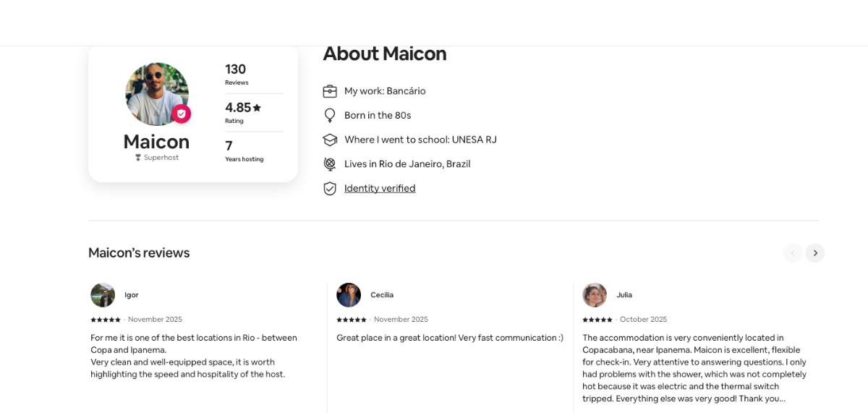The width and height of the screenshot is (868, 413).
Task: Open Igor's reviewer avatar
Action: pos(103,295)
